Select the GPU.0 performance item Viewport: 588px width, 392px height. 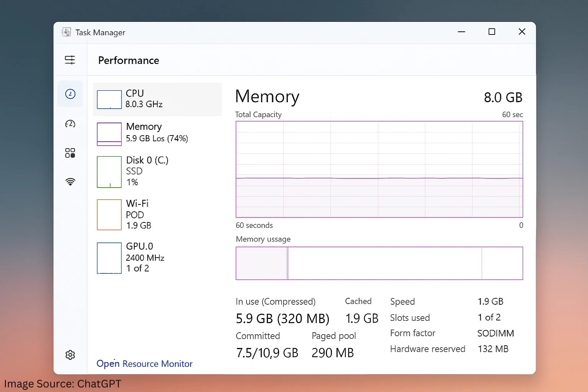(157, 257)
